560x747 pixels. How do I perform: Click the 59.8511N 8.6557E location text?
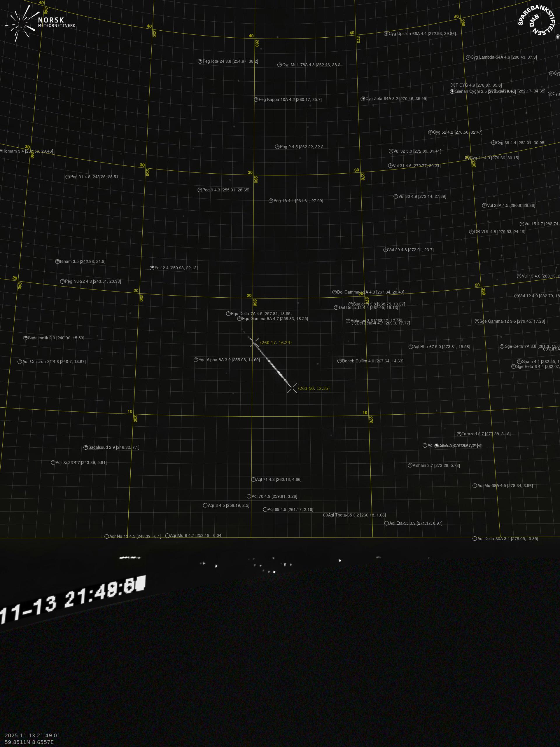(x=29, y=742)
